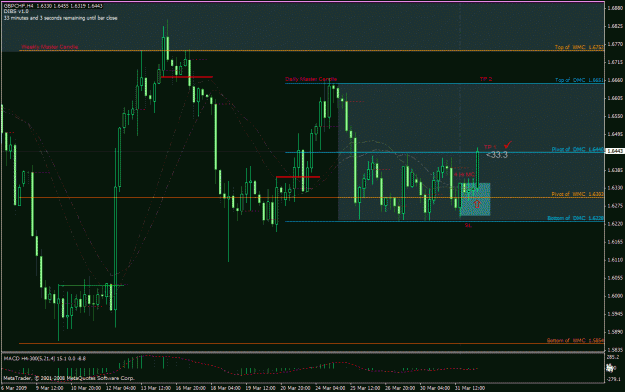The height and width of the screenshot is (392, 625).
Task: Click the 'SL' label below the DMC bottom
Action: tap(468, 225)
